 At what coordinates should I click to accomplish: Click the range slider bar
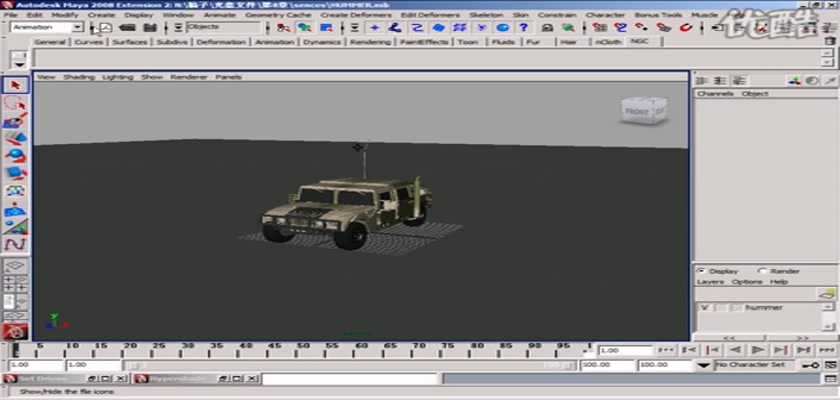349,365
